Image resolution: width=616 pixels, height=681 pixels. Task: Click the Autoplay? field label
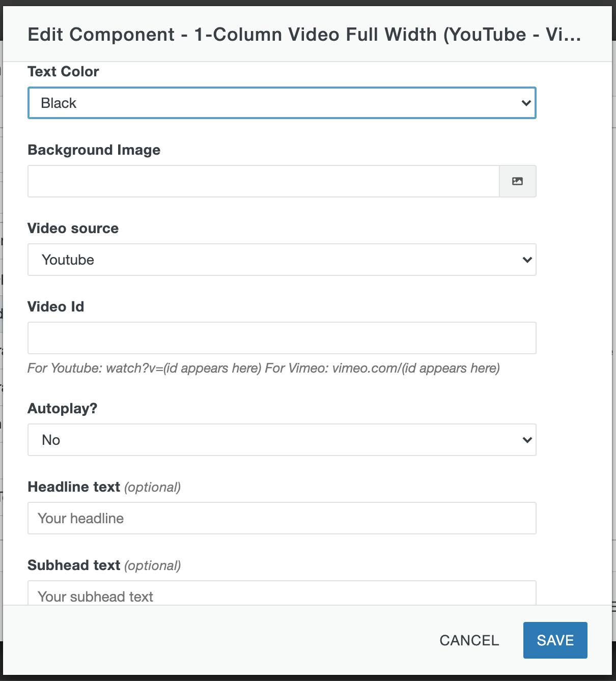tap(62, 408)
